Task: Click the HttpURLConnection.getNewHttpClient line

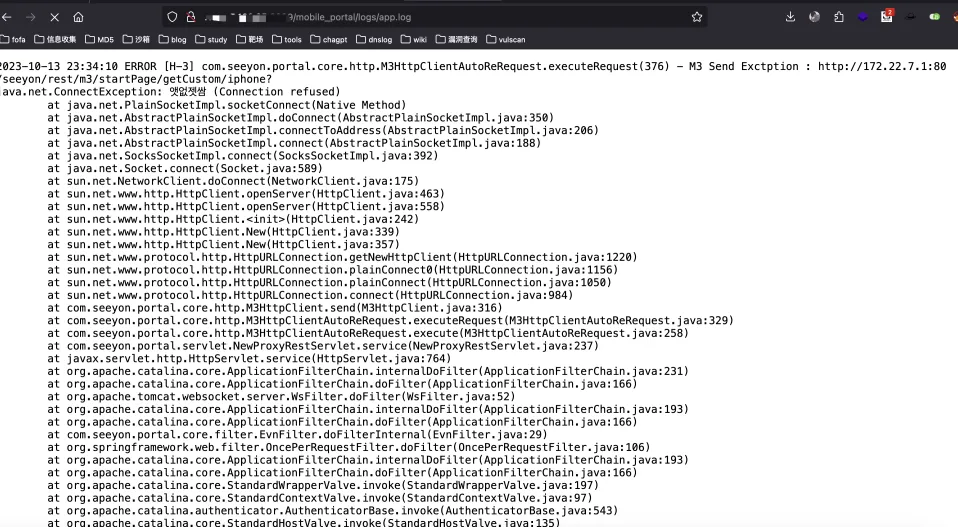Action: click(343, 257)
